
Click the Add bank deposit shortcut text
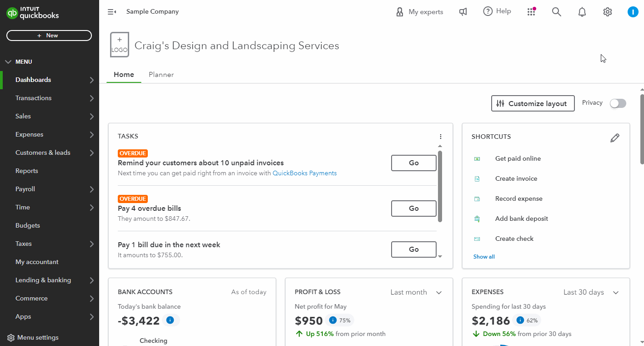(x=522, y=219)
